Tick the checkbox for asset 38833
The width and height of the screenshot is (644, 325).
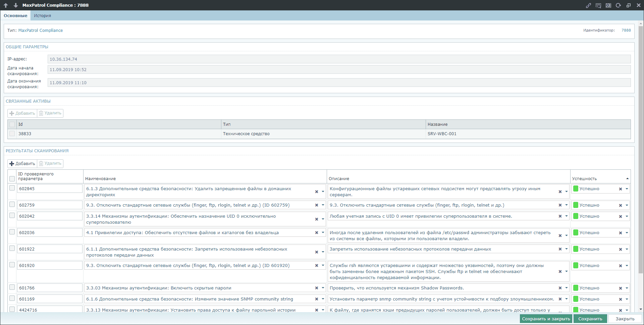tap(12, 133)
